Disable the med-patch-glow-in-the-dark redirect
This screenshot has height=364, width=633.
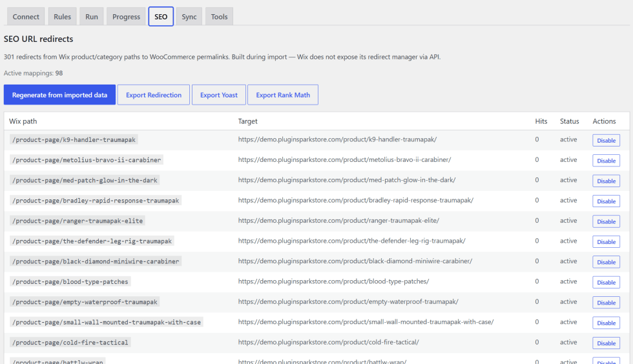coord(606,181)
